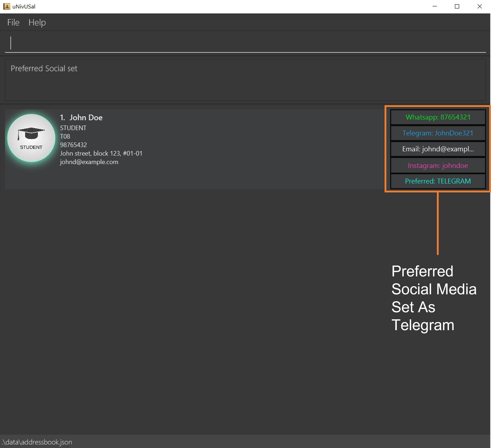Viewport: 491px width, 448px height.
Task: Minimize the uNivUSal window
Action: [435, 7]
